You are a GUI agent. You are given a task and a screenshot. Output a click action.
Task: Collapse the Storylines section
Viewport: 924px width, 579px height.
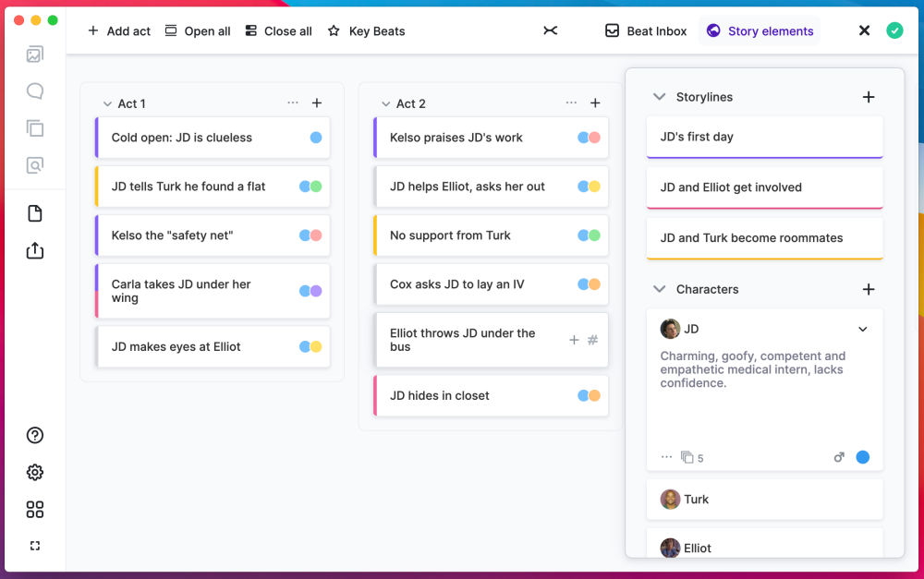pos(660,96)
